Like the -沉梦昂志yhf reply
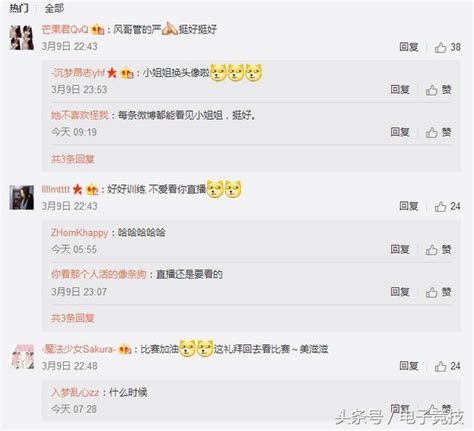Image resolution: width=474 pixels, height=431 pixels. [x=438, y=90]
